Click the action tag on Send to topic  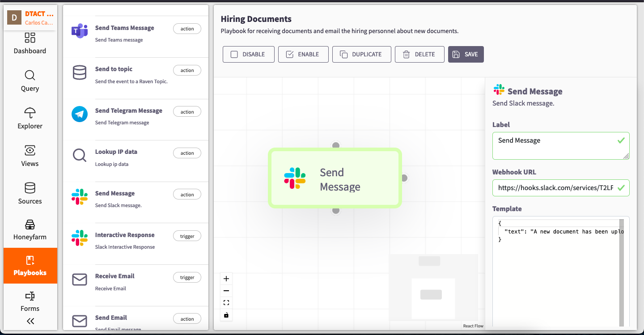coord(187,70)
